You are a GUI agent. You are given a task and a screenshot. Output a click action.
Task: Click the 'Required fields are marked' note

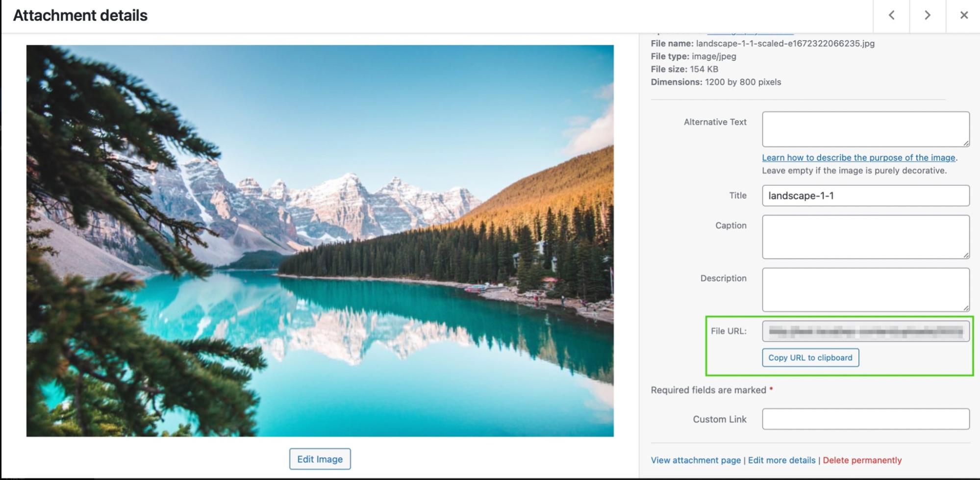point(712,390)
